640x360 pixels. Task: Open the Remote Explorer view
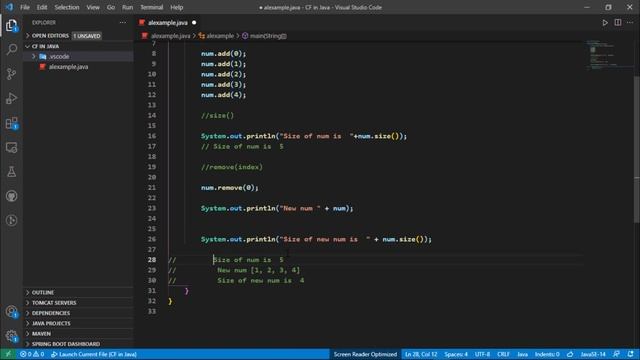pyautogui.click(x=11, y=147)
